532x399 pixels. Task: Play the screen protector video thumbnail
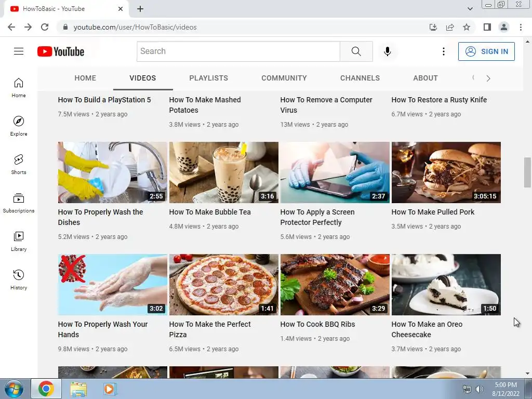335,172
